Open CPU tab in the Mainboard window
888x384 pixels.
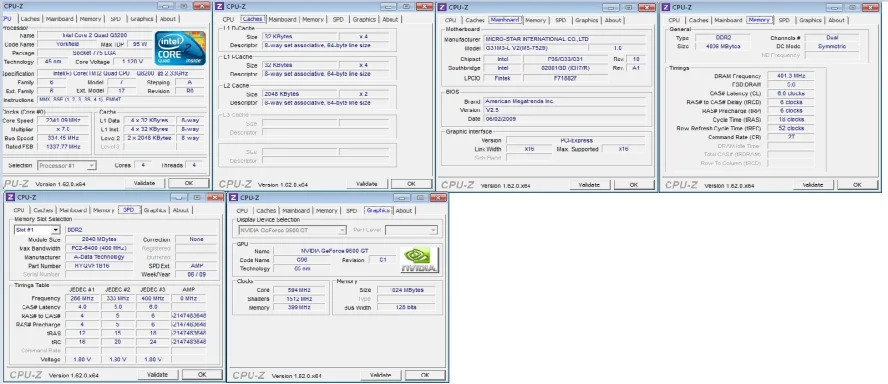(x=450, y=20)
